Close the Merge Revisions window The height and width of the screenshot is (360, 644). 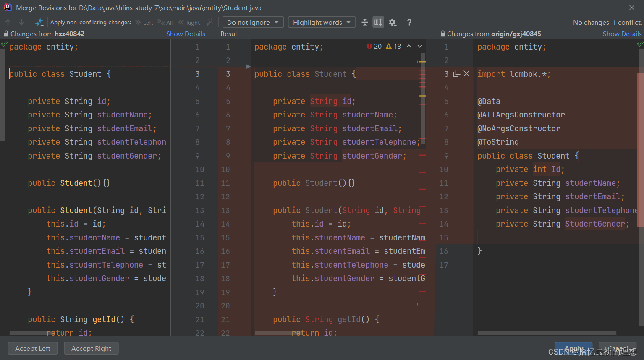pyautogui.click(x=632, y=8)
